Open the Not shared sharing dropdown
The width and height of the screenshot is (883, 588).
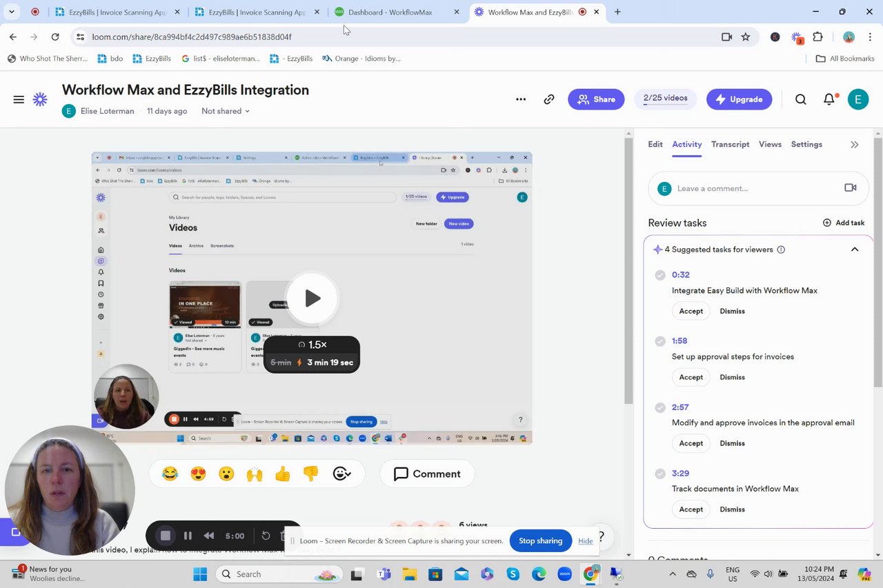tap(226, 111)
